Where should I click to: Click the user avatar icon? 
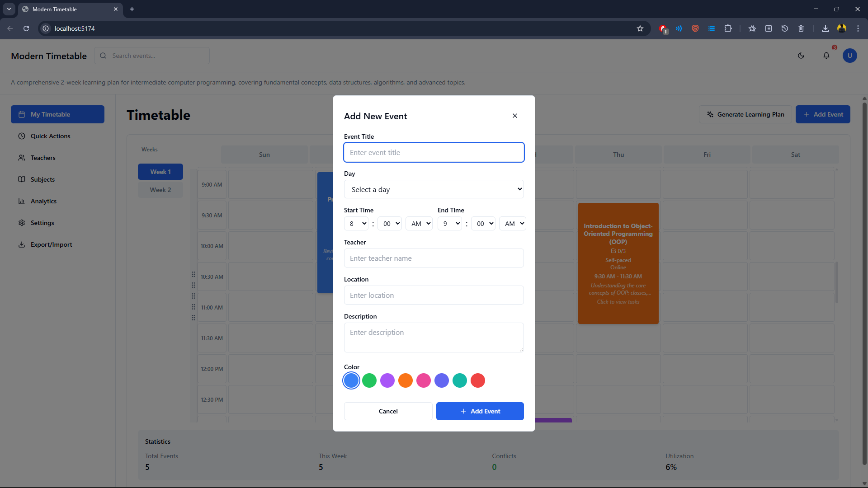pyautogui.click(x=849, y=56)
